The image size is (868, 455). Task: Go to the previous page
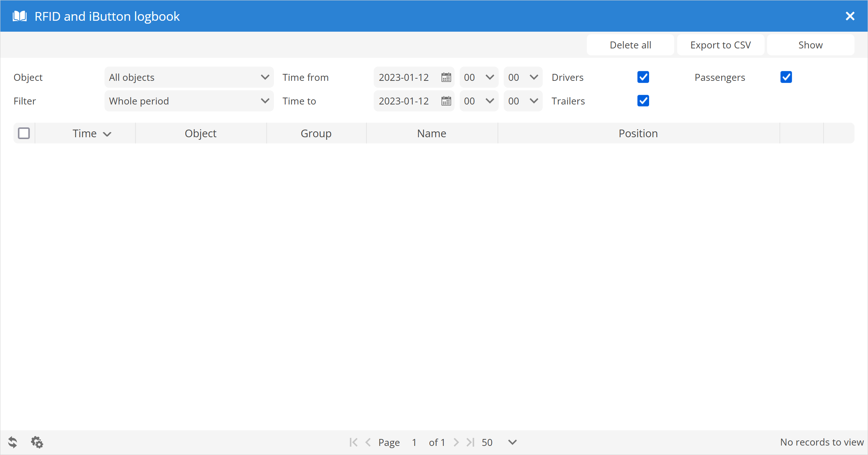point(368,442)
